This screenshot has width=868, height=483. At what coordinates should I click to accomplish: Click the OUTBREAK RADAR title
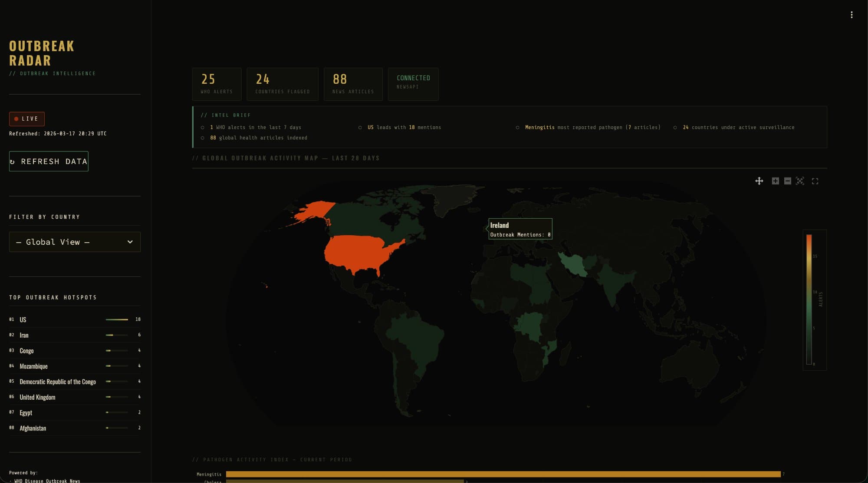[x=42, y=53]
